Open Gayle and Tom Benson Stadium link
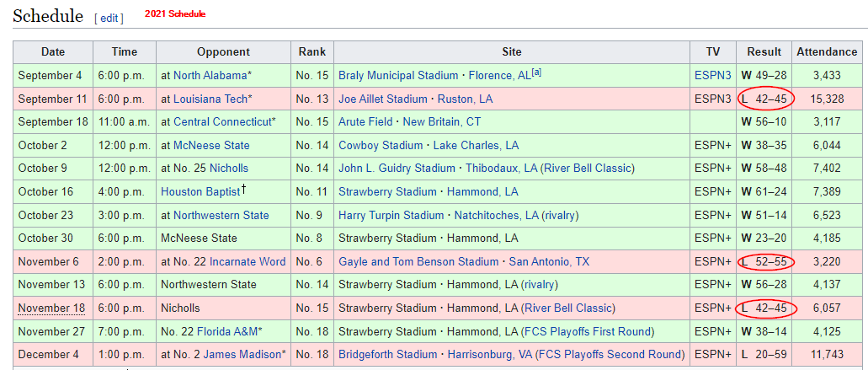This screenshot has width=868, height=370. (418, 262)
